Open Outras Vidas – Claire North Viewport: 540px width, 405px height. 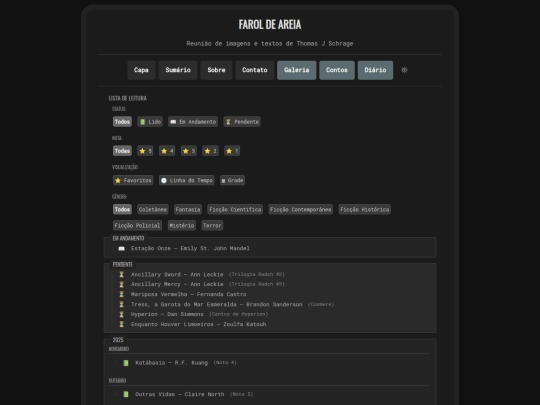(x=179, y=395)
